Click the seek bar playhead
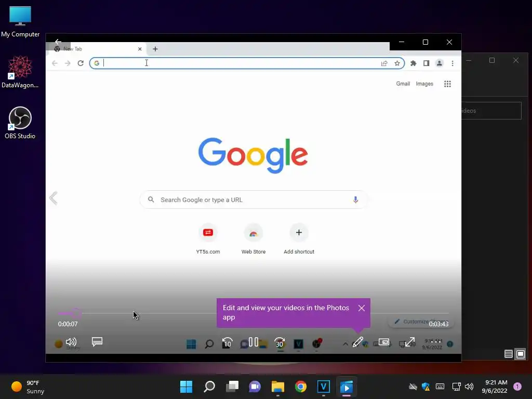Image resolution: width=532 pixels, height=399 pixels. coord(76,313)
